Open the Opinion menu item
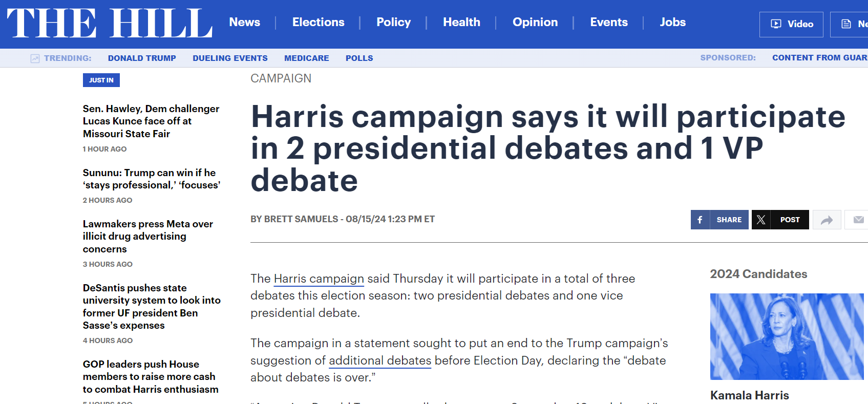 [535, 22]
